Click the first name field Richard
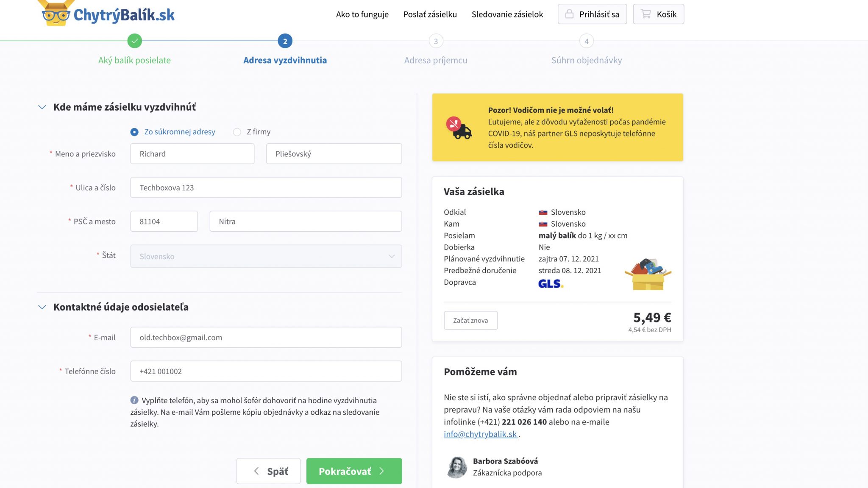The width and height of the screenshot is (868, 488). [192, 154]
